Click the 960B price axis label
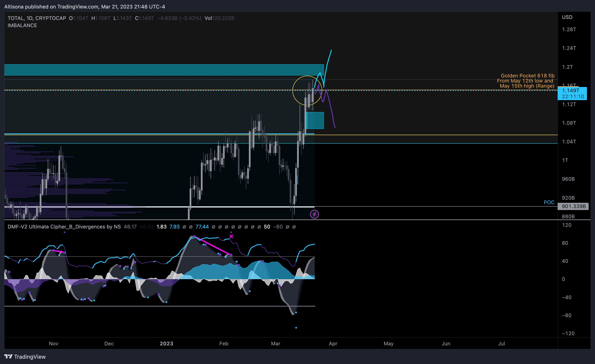The width and height of the screenshot is (595, 364). point(568,179)
